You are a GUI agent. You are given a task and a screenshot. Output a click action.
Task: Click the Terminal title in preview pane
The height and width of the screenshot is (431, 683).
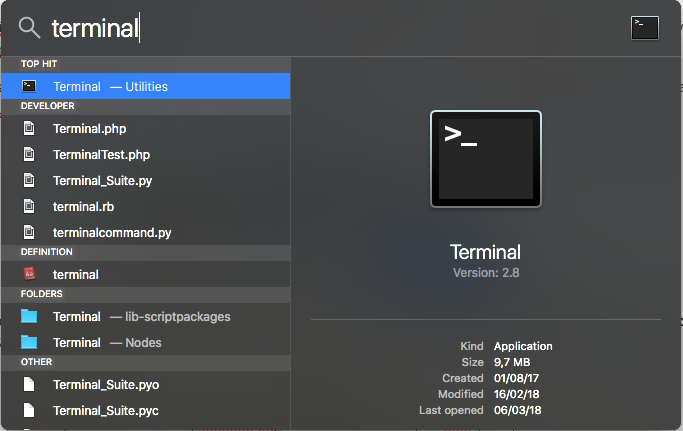485,252
